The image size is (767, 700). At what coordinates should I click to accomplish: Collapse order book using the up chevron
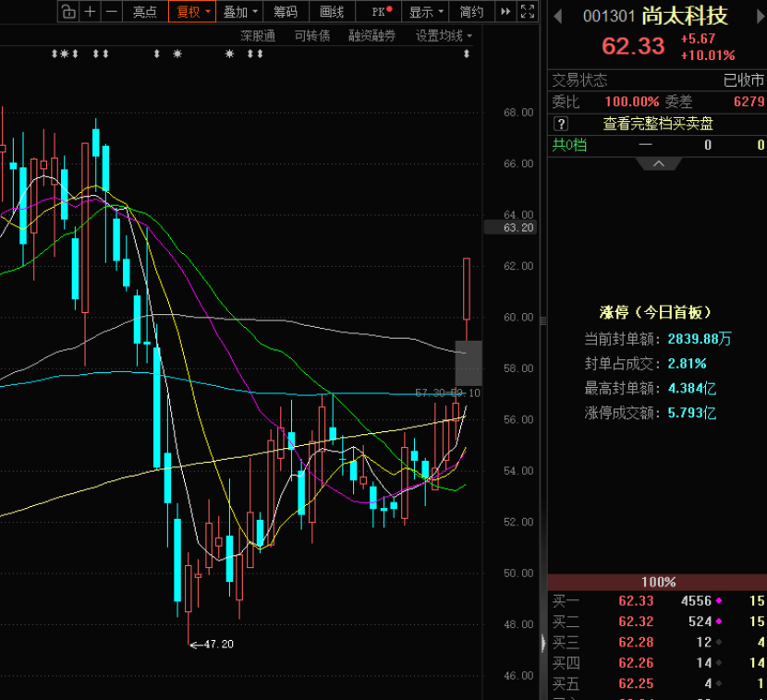(x=658, y=163)
